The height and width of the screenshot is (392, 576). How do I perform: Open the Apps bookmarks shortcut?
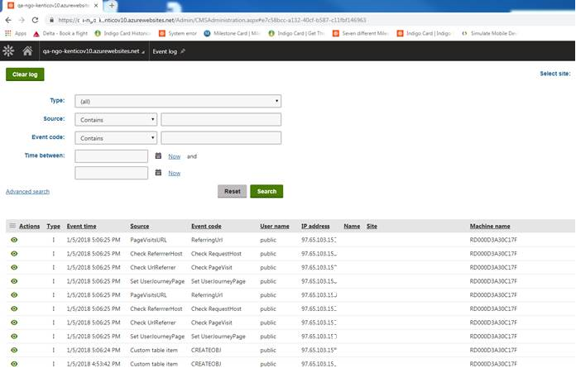[16, 33]
